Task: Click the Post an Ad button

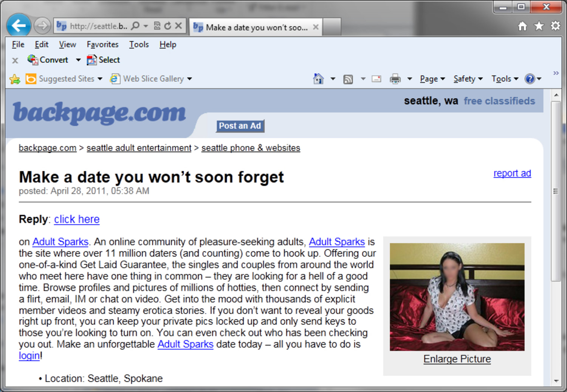Action: point(240,126)
